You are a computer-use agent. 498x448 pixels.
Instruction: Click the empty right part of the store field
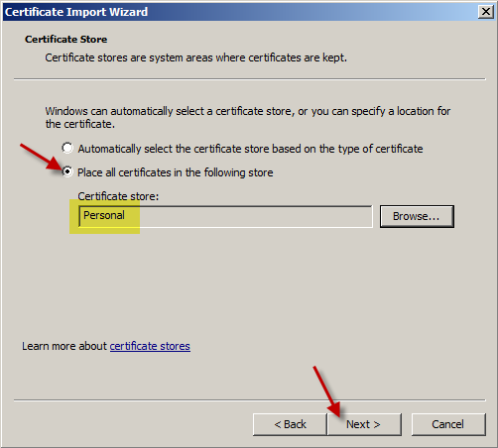256,216
